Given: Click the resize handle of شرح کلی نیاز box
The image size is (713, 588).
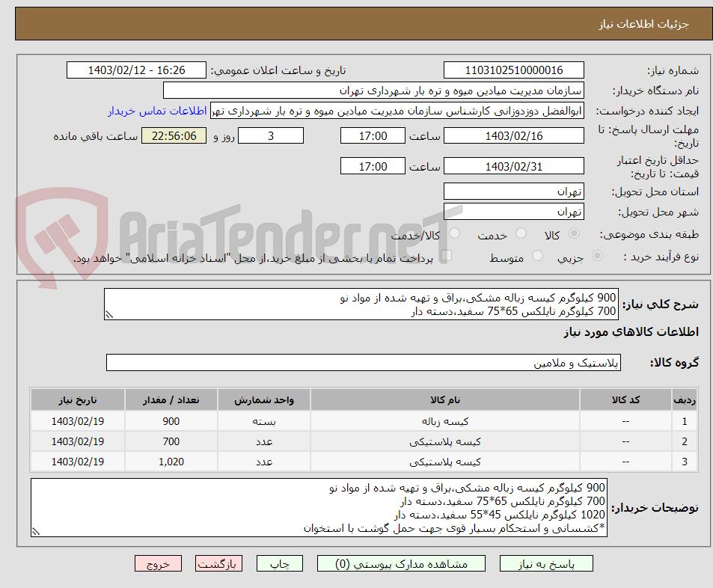Looking at the screenshot, I should 109,315.
